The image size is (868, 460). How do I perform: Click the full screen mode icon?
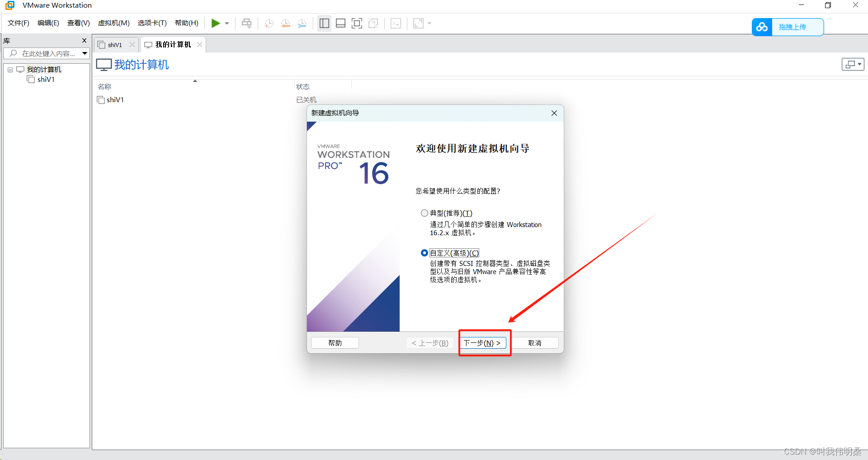point(357,23)
